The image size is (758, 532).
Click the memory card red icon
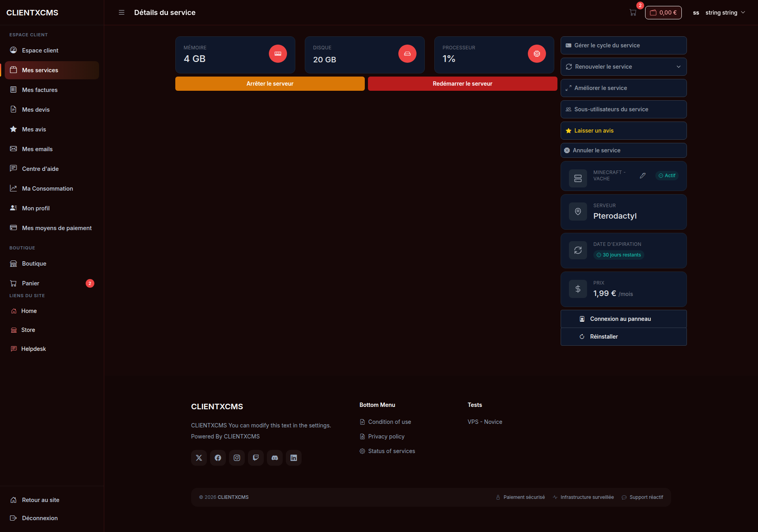tap(278, 54)
